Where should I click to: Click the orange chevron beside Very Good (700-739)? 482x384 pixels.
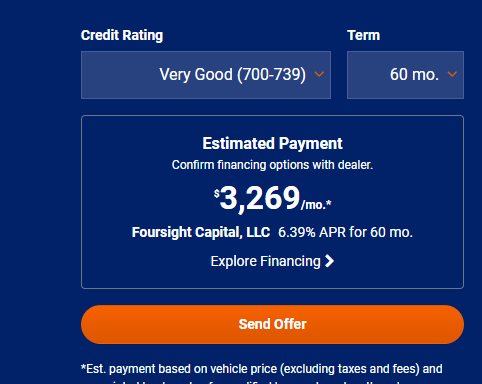tap(319, 74)
